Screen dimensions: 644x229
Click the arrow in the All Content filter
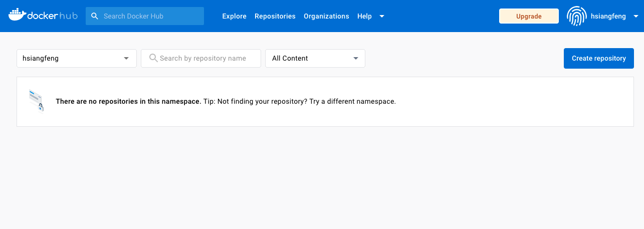coord(356,58)
